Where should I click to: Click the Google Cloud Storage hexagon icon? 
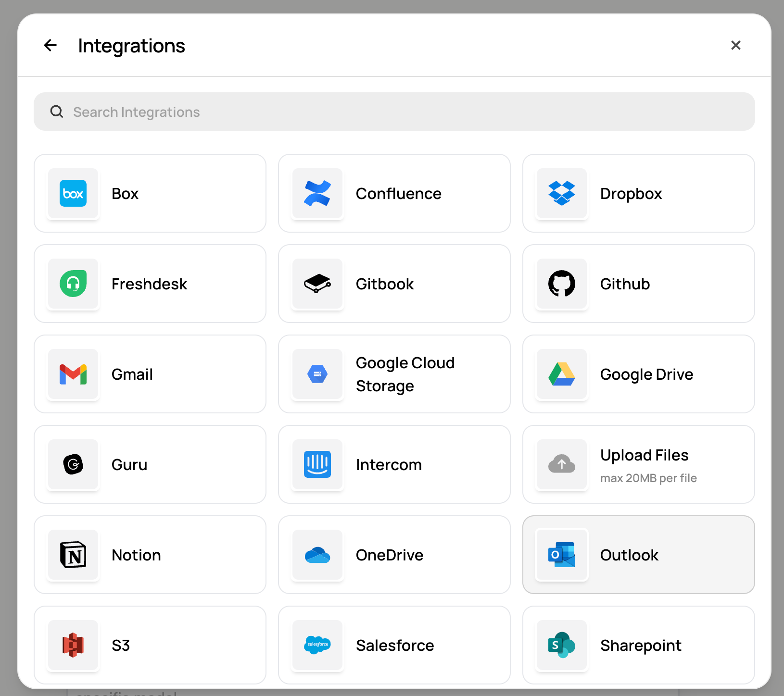click(317, 374)
